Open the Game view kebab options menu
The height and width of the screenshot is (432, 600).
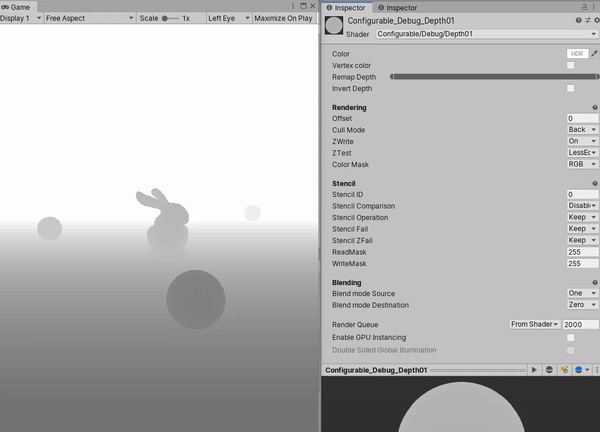coord(293,6)
